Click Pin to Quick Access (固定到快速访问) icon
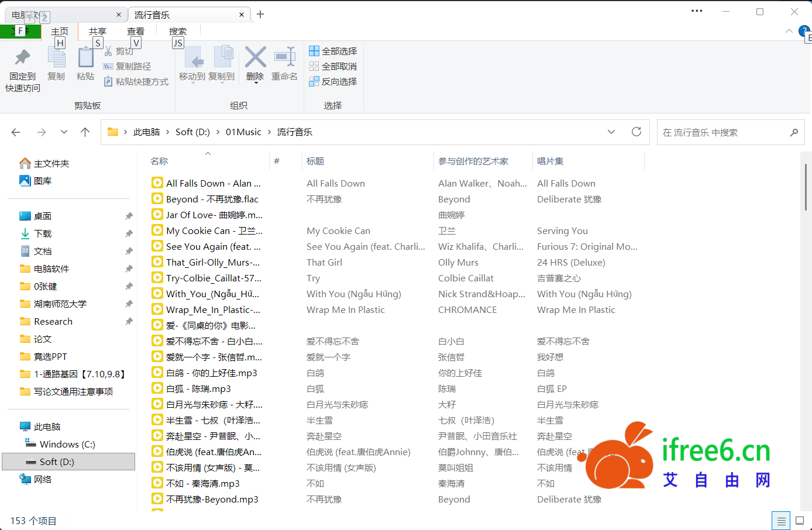This screenshot has width=812, height=530. 22,58
